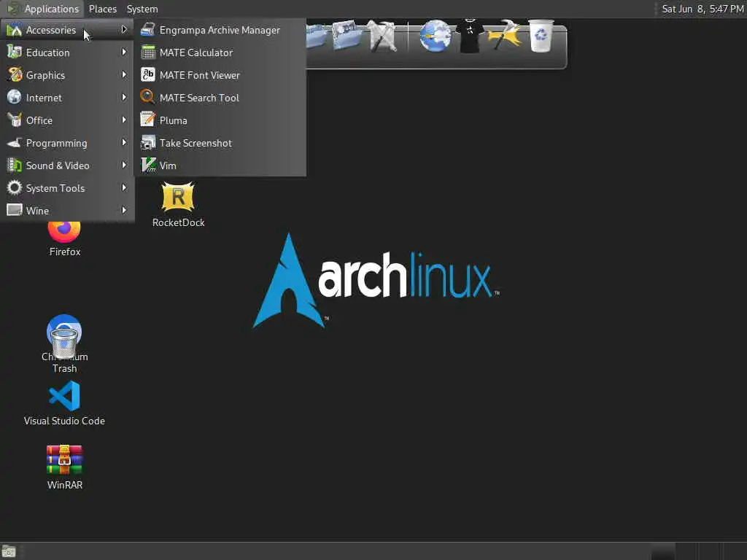Click the globe network icon in dock

[x=436, y=36]
